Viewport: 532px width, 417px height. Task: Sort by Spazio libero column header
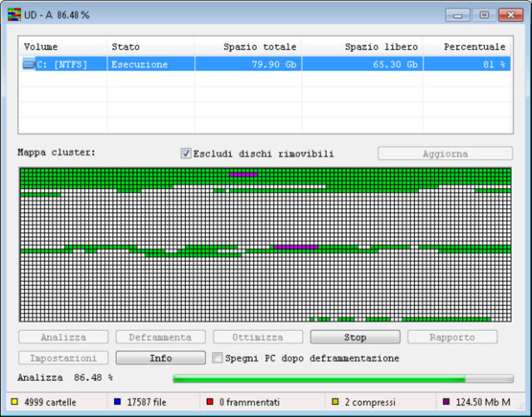click(362, 46)
